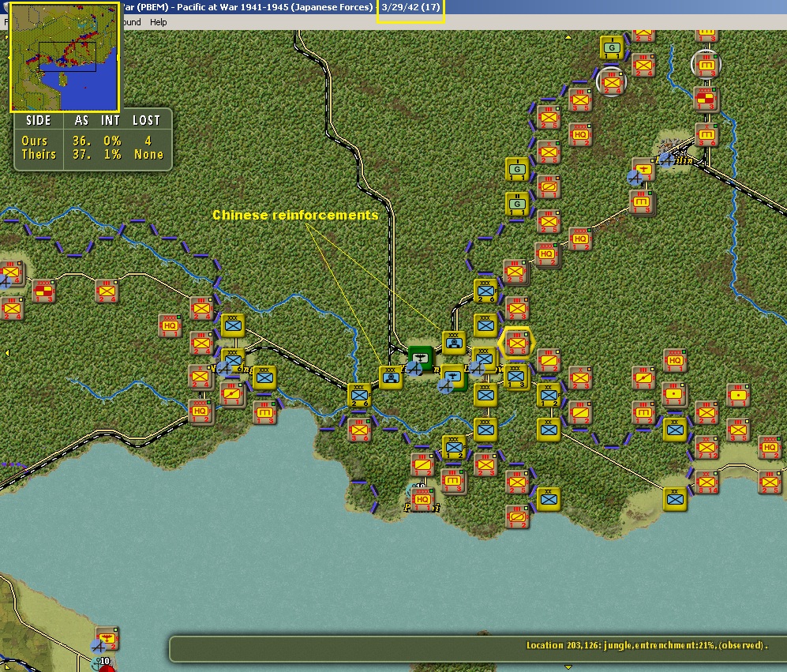
Task: Open the Help menu
Action: 158,22
